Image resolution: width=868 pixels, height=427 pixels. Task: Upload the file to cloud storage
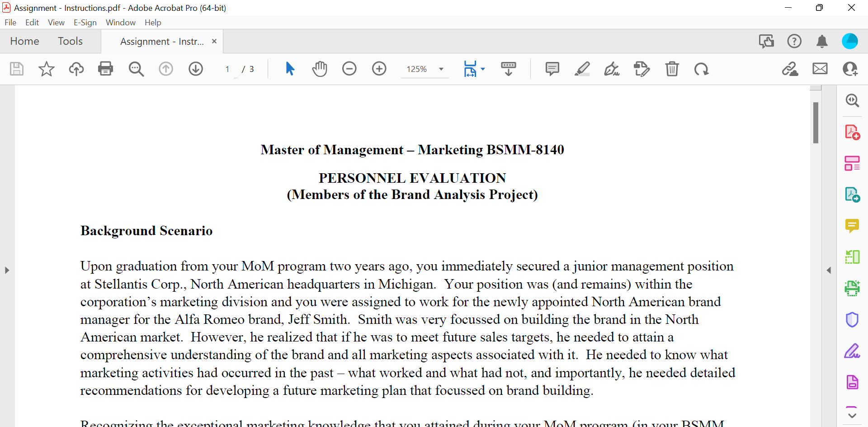pos(76,69)
